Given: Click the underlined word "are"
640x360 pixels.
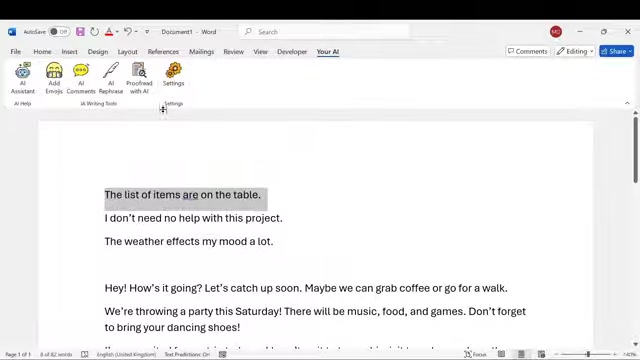Looking at the screenshot, I should 190,195.
